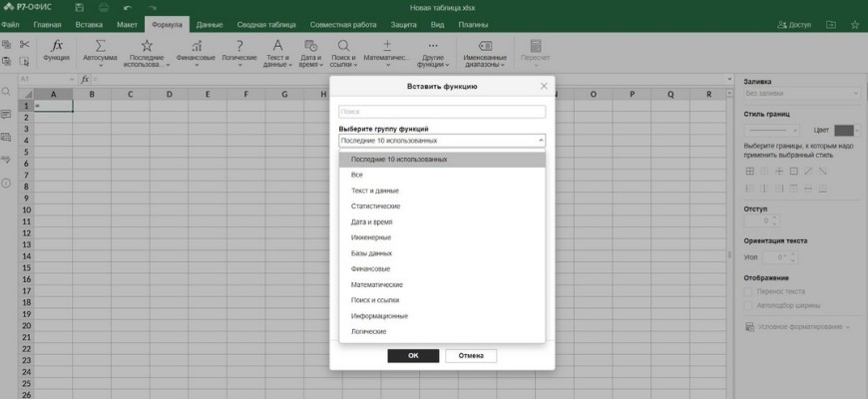Image resolution: width=868 pixels, height=399 pixels.
Task: Select Статистические in the function group list
Action: (x=376, y=205)
